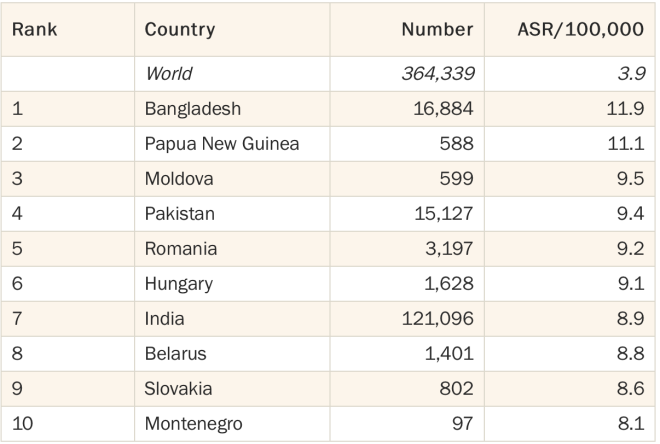Viewport: 660px width, 444px height.
Task: Click the Pakistan country cell
Action: [x=180, y=213]
